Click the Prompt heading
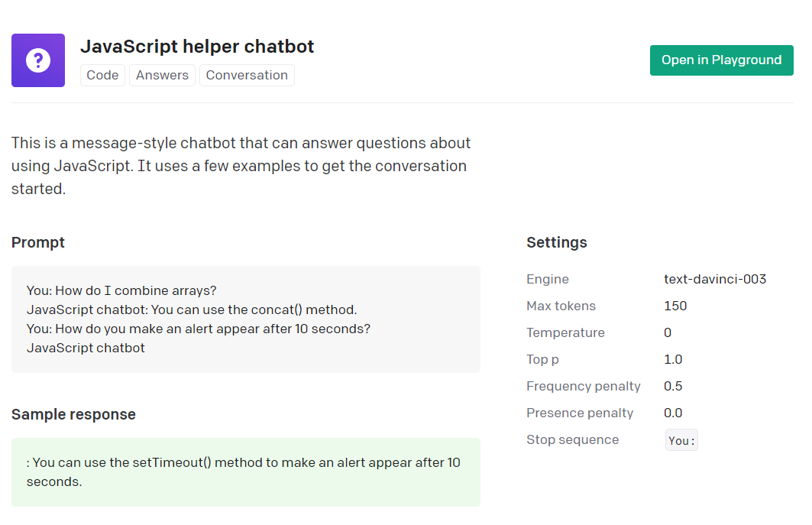 point(38,242)
